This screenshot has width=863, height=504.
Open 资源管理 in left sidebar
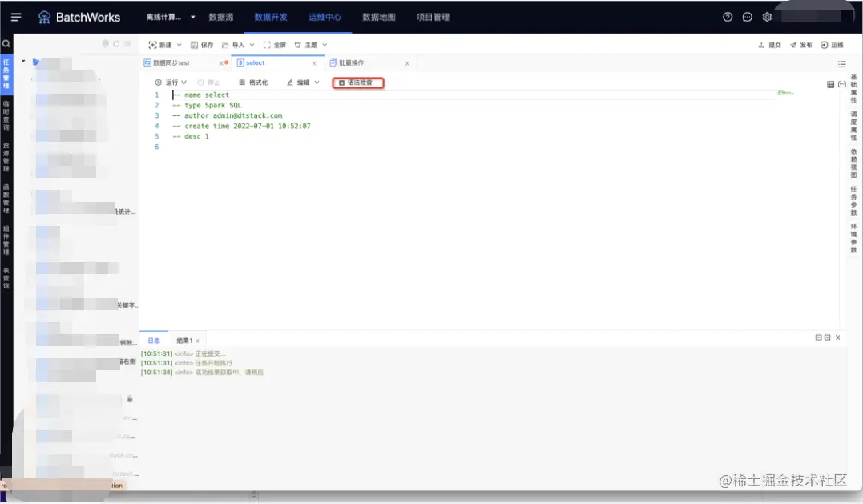pos(6,157)
